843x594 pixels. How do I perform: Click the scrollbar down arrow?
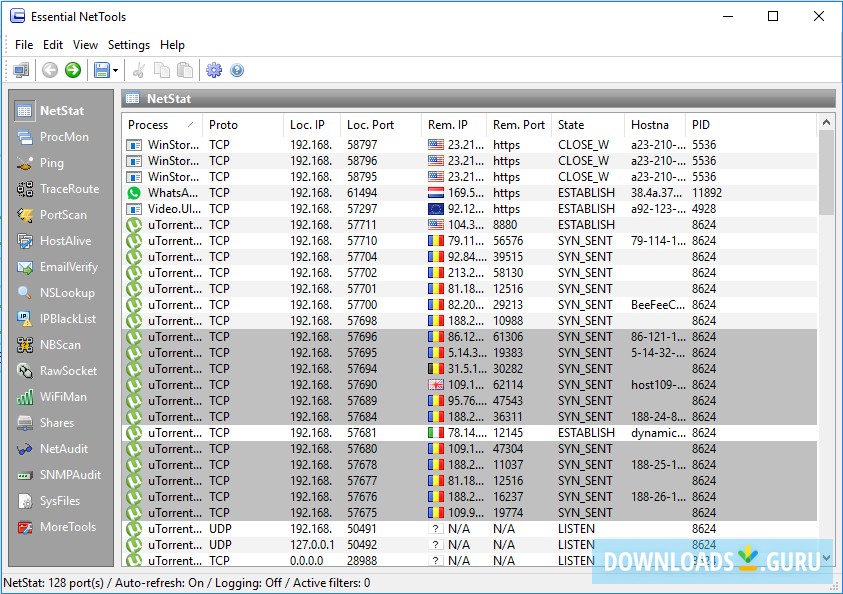point(826,558)
